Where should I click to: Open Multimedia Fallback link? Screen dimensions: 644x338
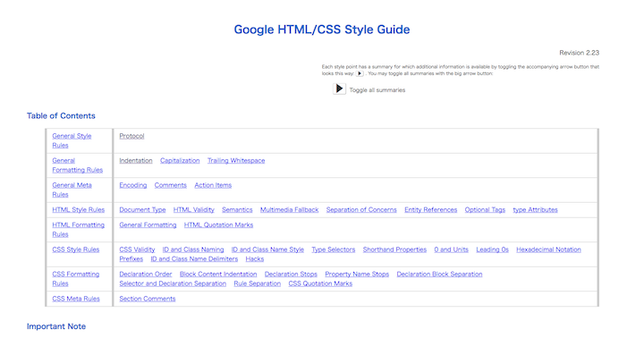pos(290,210)
